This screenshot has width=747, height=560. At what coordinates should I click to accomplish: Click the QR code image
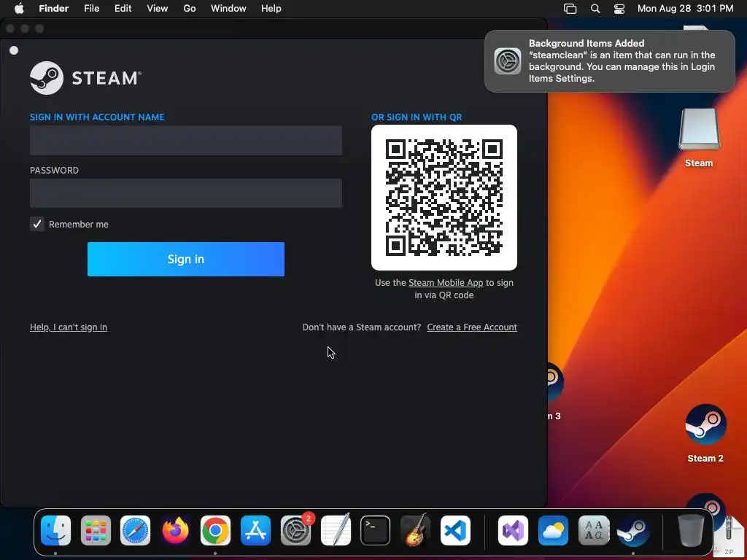pos(444,198)
